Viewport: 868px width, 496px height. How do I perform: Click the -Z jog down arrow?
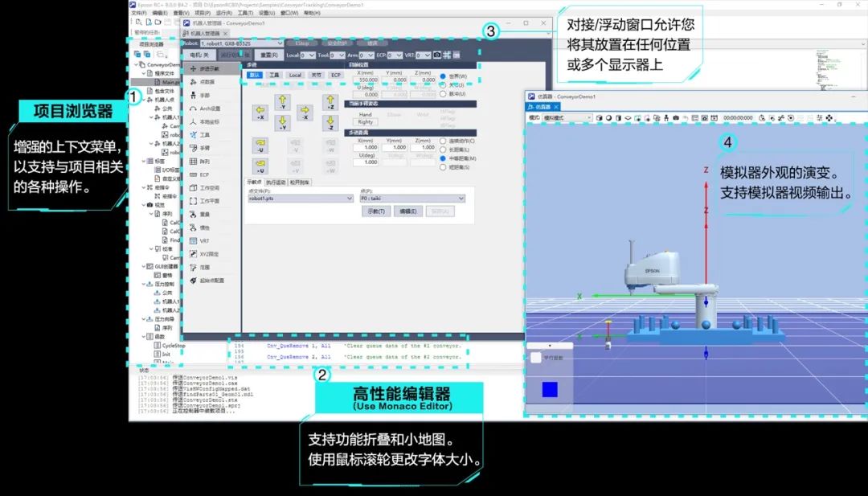pyautogui.click(x=330, y=123)
